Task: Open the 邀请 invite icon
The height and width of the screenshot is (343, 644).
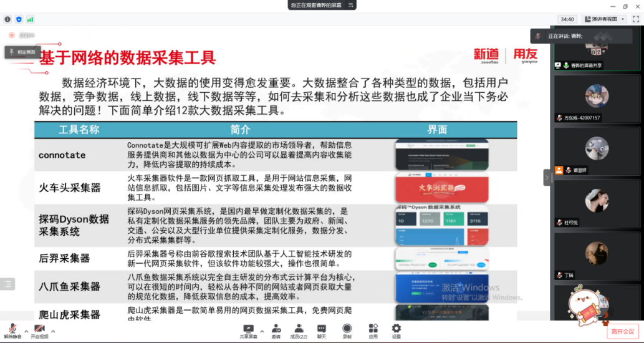Action: click(x=276, y=330)
